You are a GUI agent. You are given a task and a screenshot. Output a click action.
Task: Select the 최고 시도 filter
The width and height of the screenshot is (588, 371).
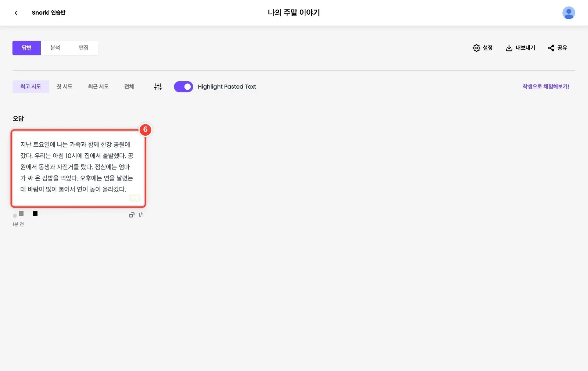31,87
